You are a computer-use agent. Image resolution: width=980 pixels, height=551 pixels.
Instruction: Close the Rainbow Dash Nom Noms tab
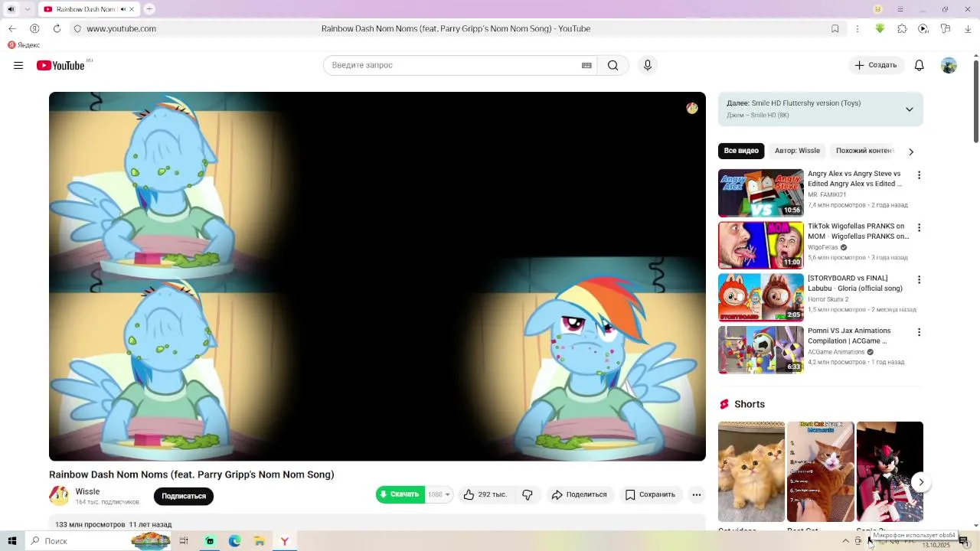[132, 9]
